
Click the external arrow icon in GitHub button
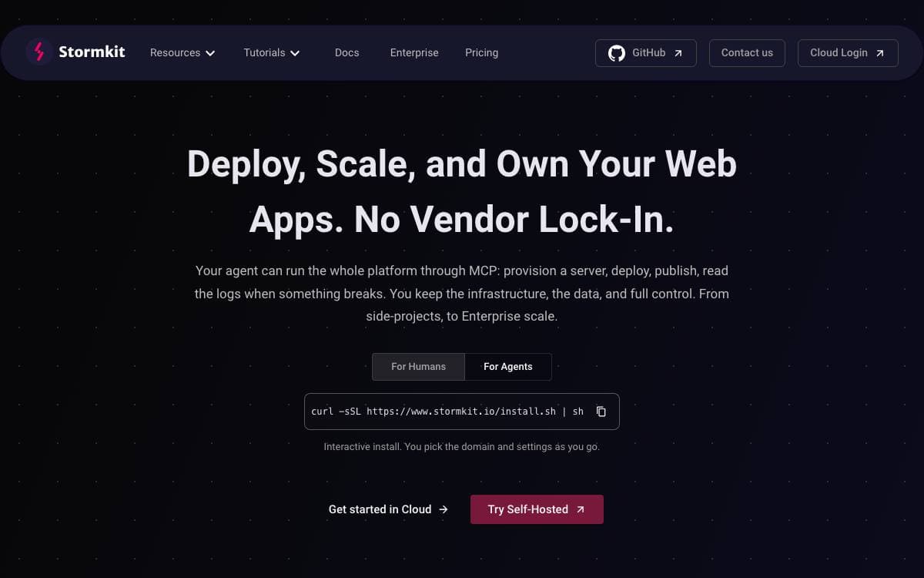click(678, 53)
